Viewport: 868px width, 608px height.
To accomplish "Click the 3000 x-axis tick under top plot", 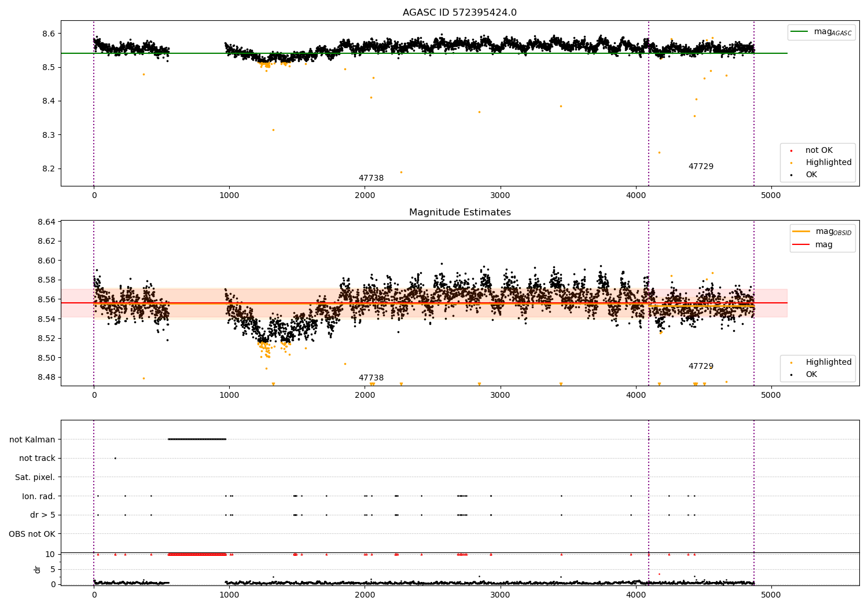I will 500,196.
